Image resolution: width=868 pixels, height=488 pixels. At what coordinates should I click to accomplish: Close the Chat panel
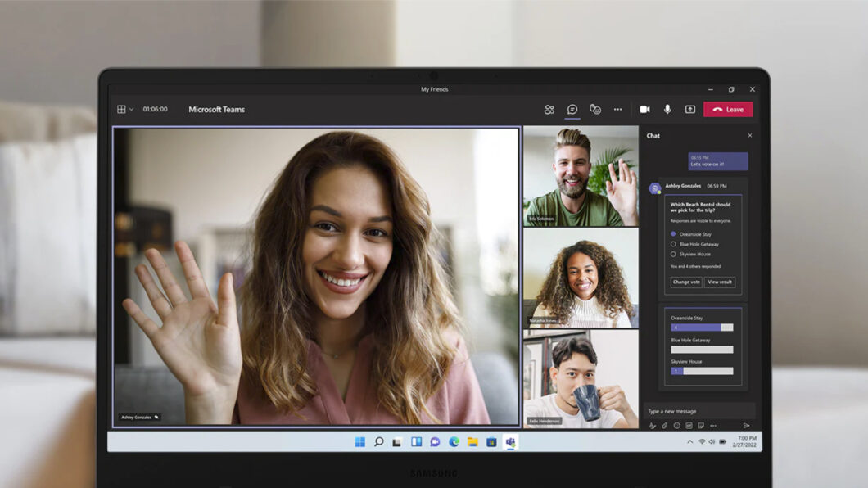point(749,136)
